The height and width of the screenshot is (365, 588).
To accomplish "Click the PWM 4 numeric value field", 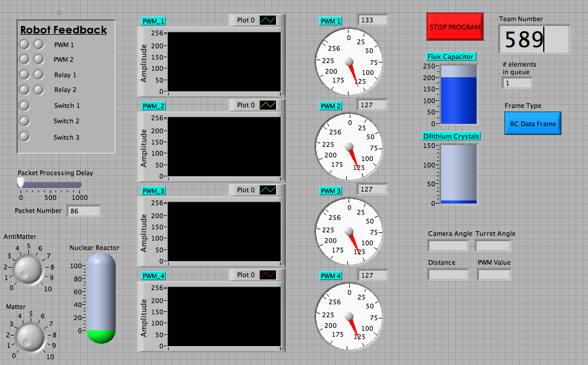I will click(372, 275).
